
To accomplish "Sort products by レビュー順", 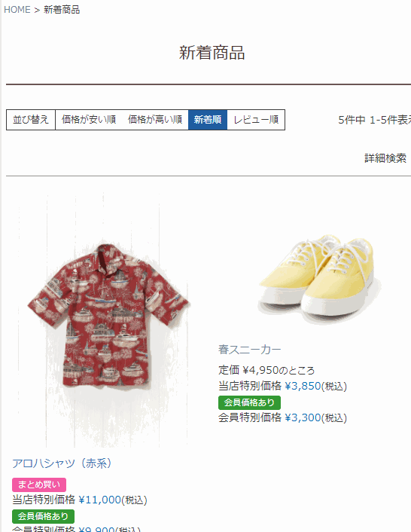I will (x=256, y=120).
